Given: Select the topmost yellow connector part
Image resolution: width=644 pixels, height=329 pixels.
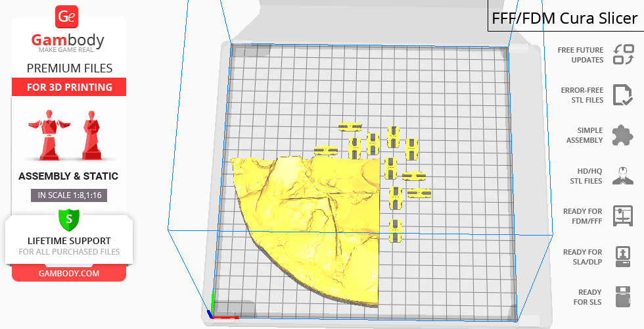Looking at the screenshot, I should click(x=350, y=126).
